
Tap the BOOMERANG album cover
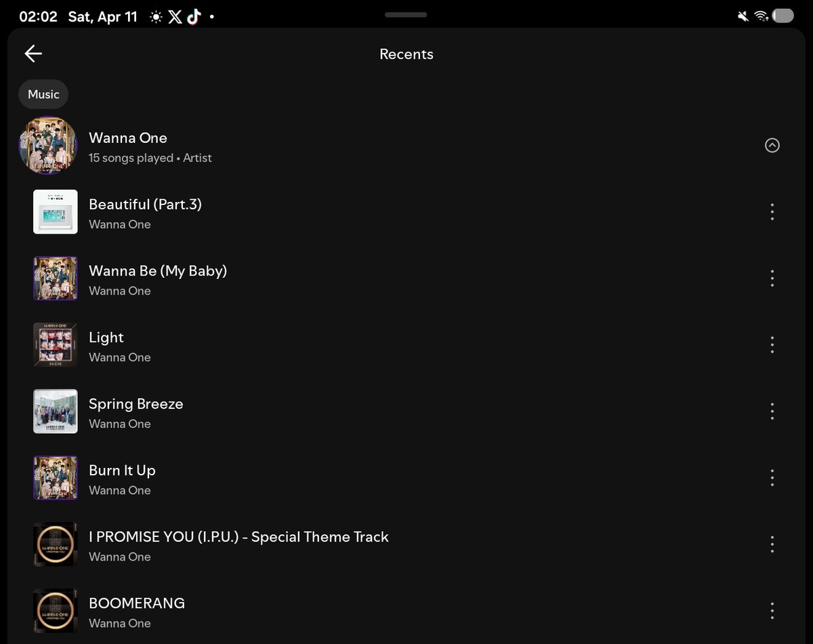(56, 610)
